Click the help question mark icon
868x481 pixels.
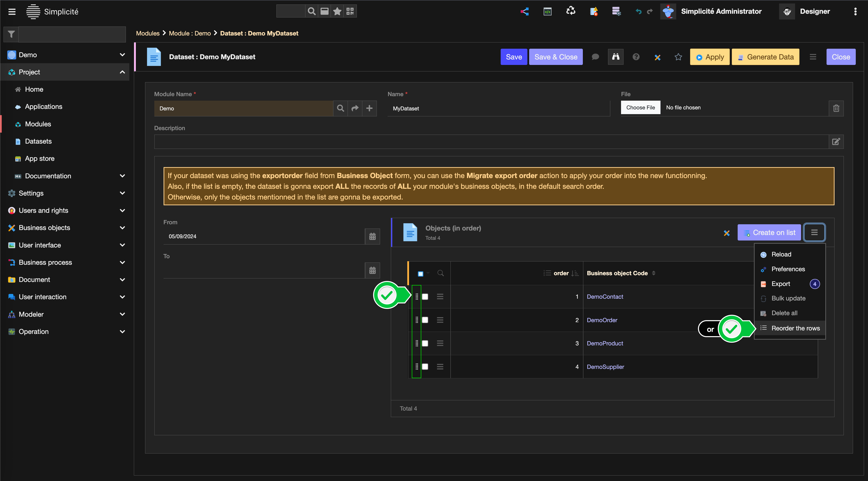click(636, 57)
